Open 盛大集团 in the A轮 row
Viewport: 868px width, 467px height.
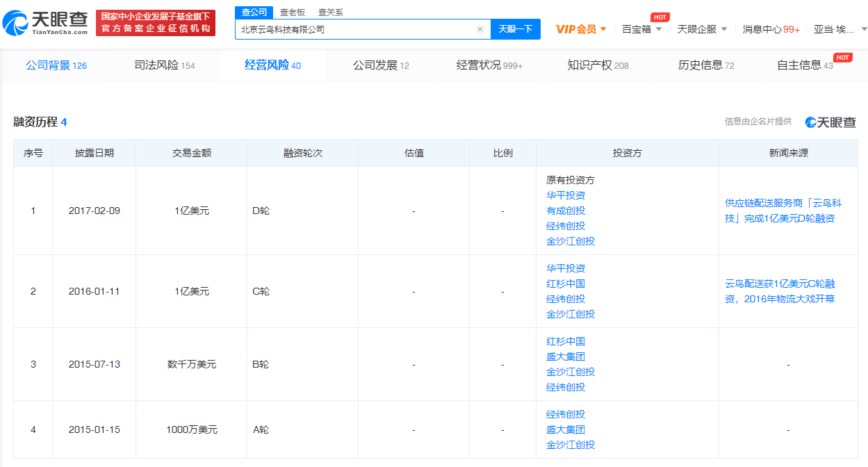click(566, 429)
